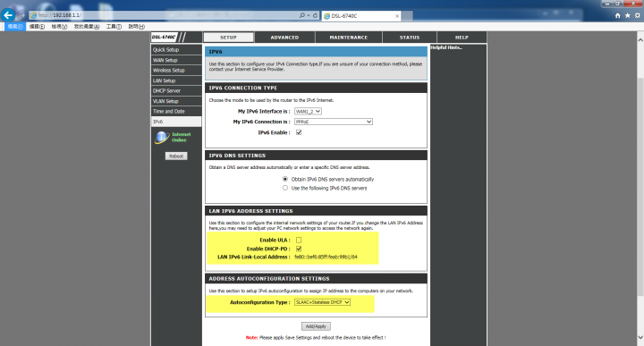Open VLAN Setup in sidebar
Image resolution: width=644 pixels, height=346 pixels.
[176, 101]
